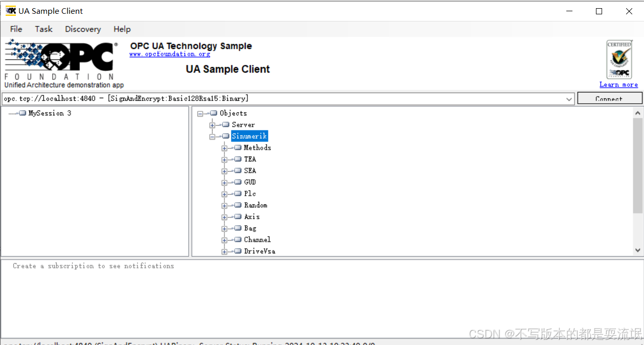This screenshot has width=644, height=345.
Task: Click the Plc node icon
Action: [238, 194]
